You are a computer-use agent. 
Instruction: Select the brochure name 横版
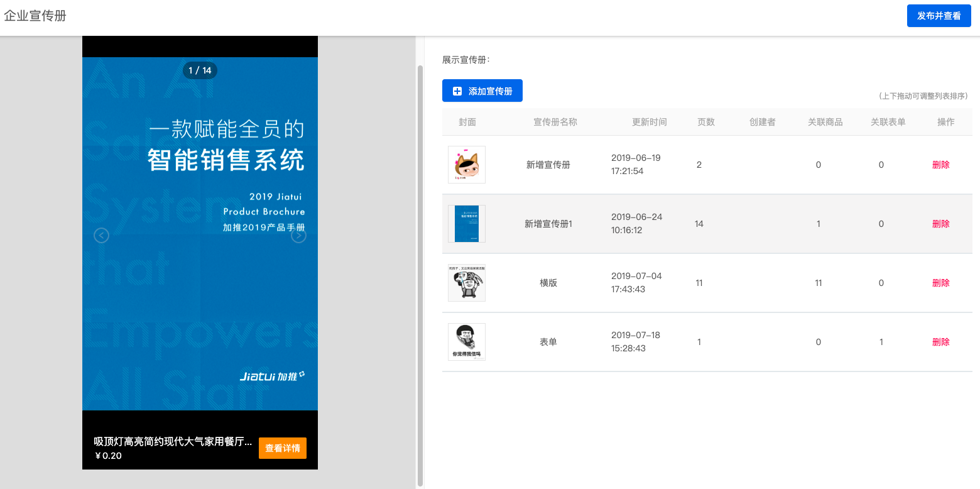548,283
